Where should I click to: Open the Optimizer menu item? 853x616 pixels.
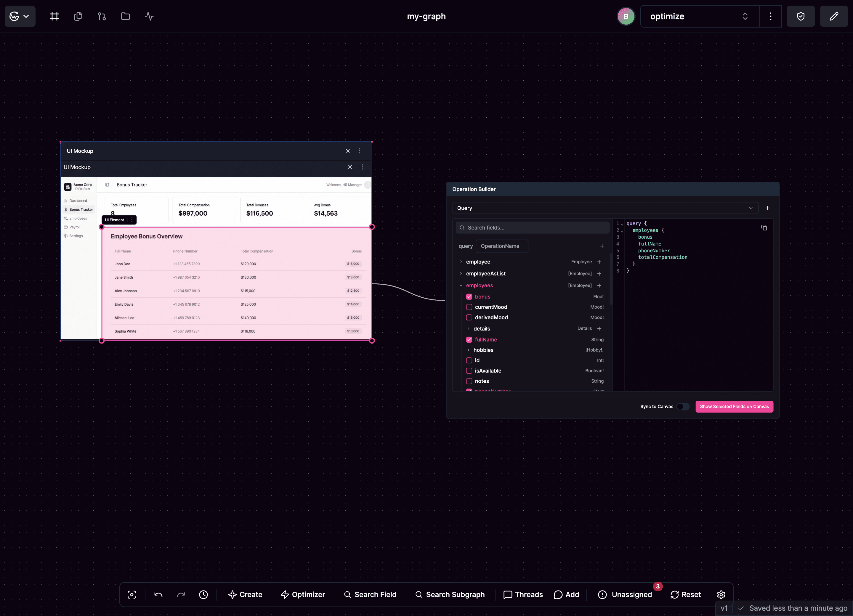303,594
